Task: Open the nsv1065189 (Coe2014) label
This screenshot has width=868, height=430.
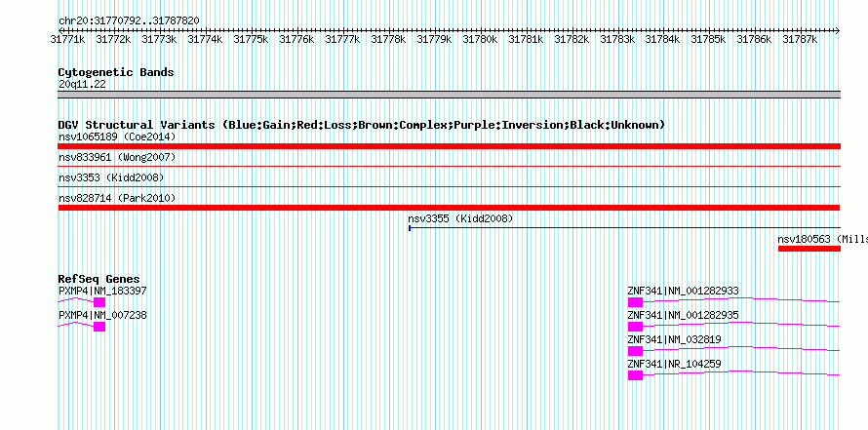Action: pos(117,137)
